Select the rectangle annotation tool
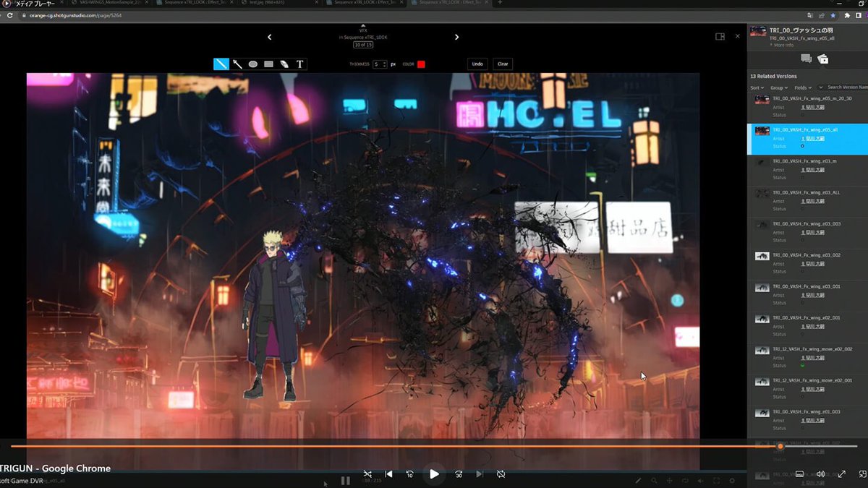Screen dimensions: 868x488 tap(268, 64)
